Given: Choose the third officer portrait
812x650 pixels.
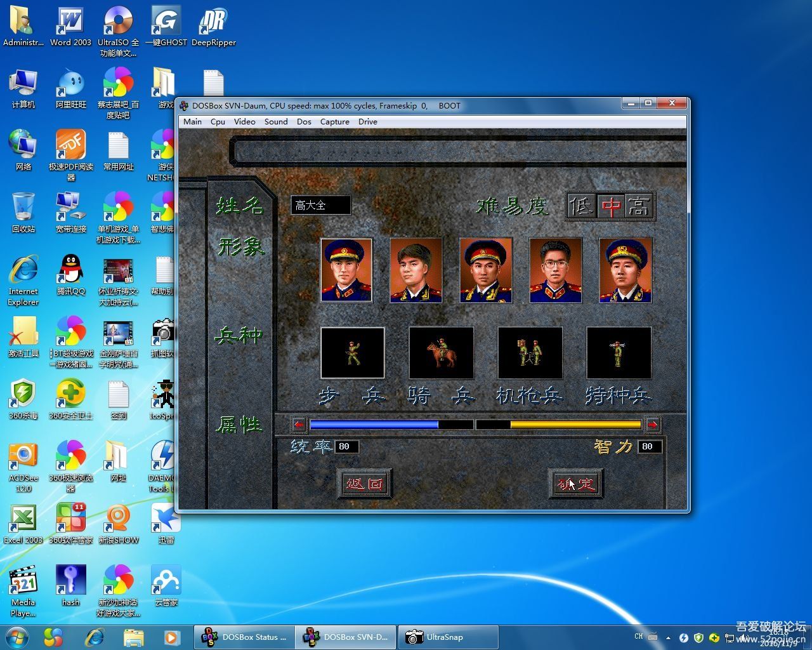Looking at the screenshot, I should (x=486, y=270).
